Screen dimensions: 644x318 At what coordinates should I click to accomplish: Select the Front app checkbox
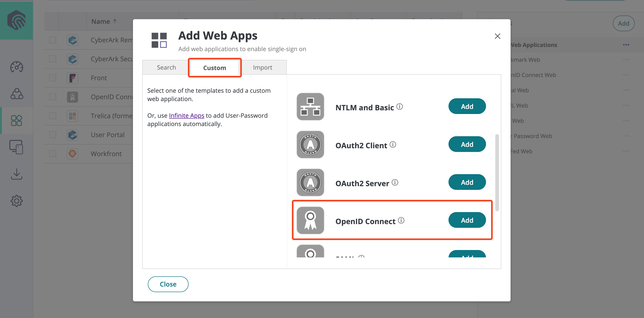tap(53, 78)
